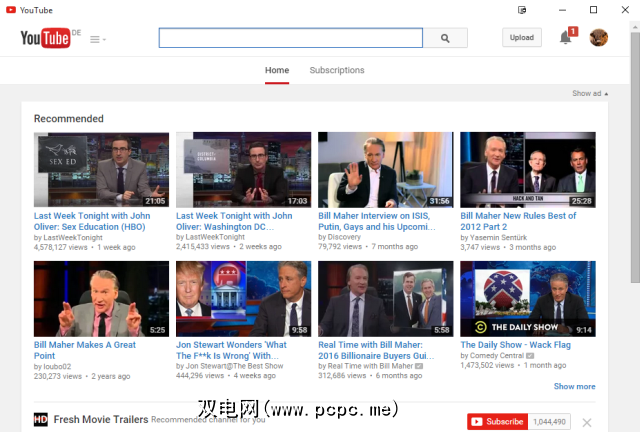The width and height of the screenshot is (640, 432).
Task: Click the "4,578,127 views" text
Action: (60, 247)
